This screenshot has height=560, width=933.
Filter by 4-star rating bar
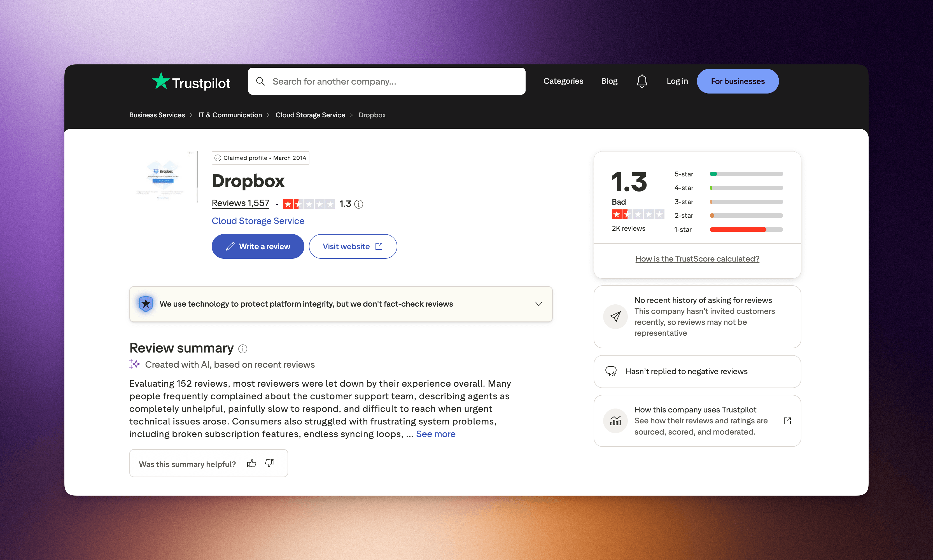[728, 188]
